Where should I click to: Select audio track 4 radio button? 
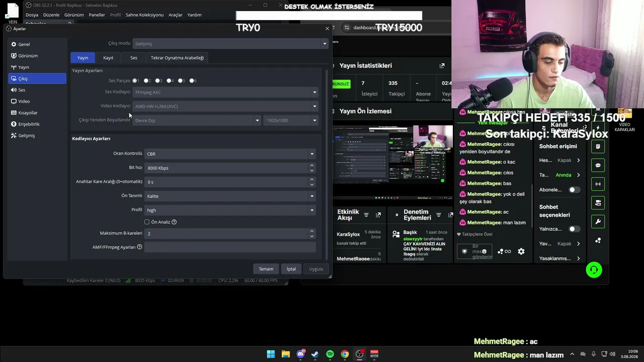tap(169, 80)
